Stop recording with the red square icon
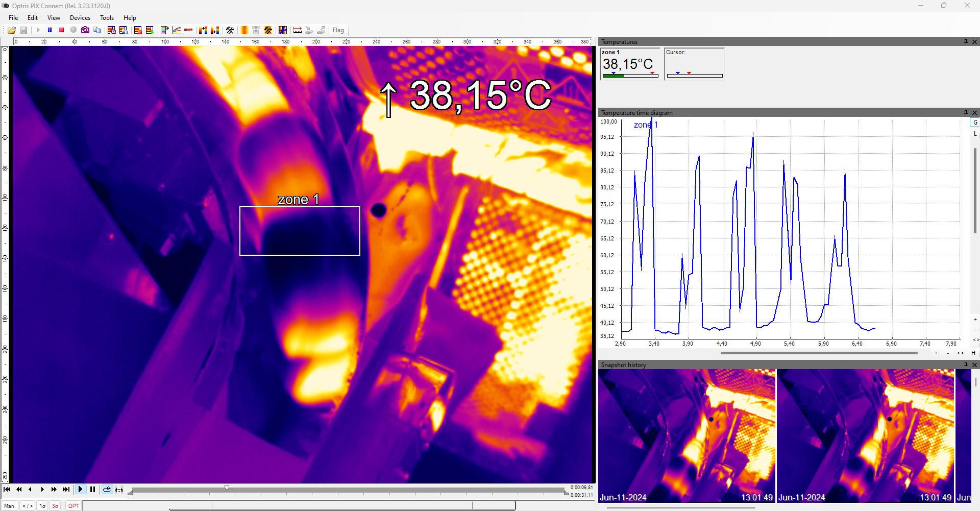 (61, 30)
